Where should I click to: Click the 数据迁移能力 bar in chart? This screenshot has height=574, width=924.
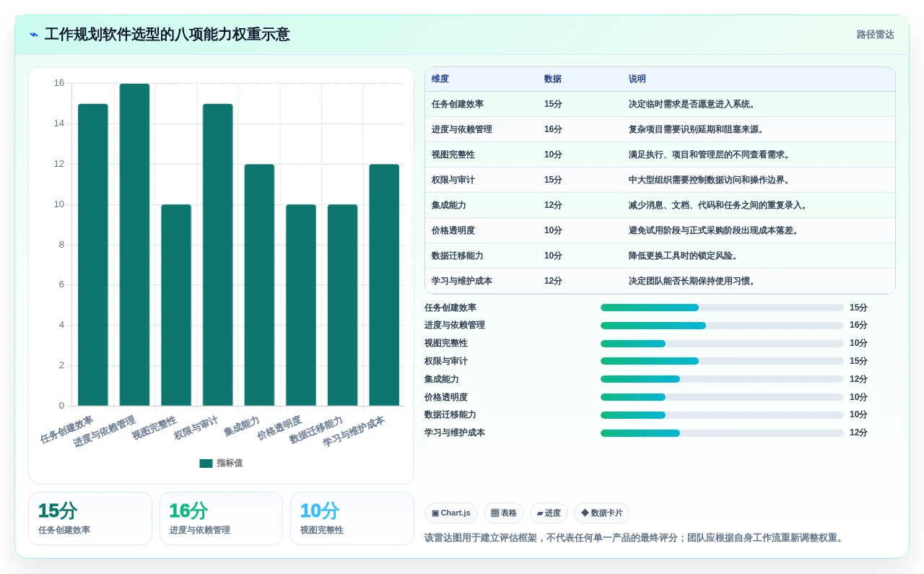[342, 305]
